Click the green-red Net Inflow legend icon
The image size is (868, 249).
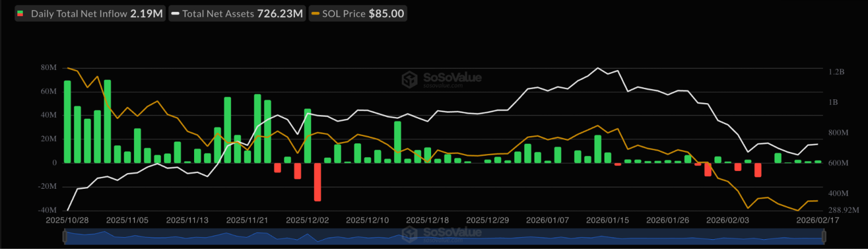click(21, 14)
